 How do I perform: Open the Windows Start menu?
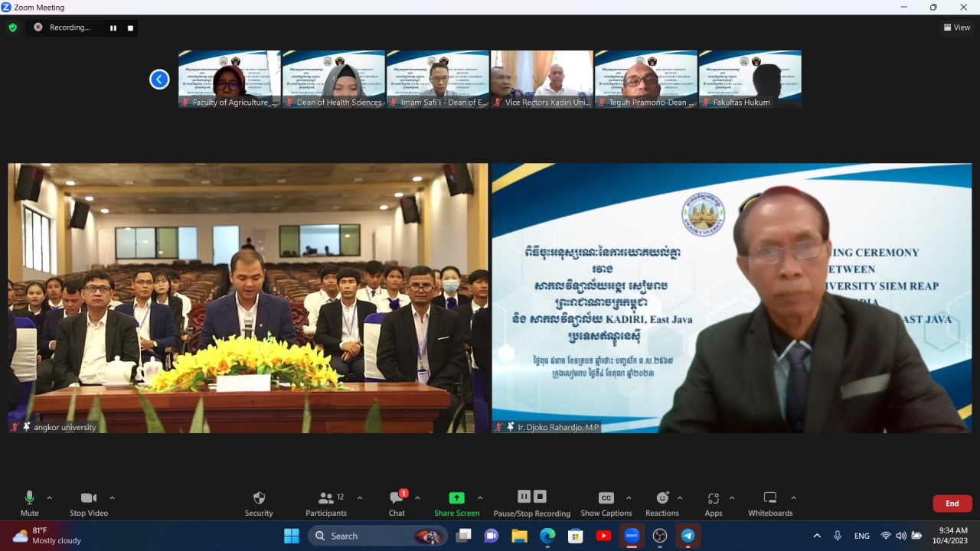[291, 536]
